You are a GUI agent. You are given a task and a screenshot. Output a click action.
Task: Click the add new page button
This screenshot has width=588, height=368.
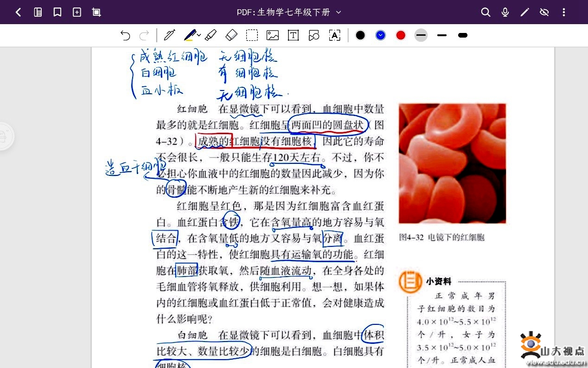pos(77,12)
